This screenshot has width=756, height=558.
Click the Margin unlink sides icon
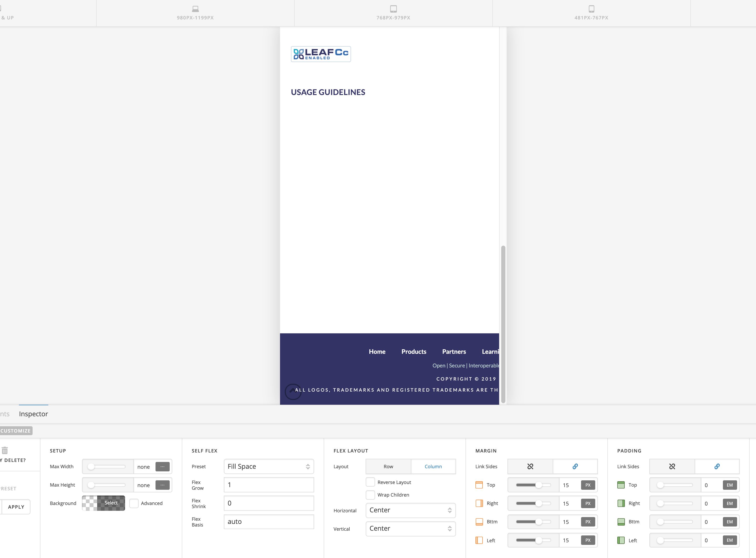[530, 466]
